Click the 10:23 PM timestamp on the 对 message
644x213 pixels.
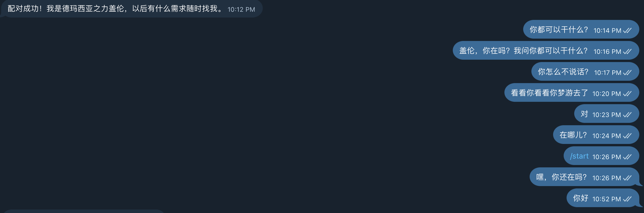pyautogui.click(x=606, y=115)
